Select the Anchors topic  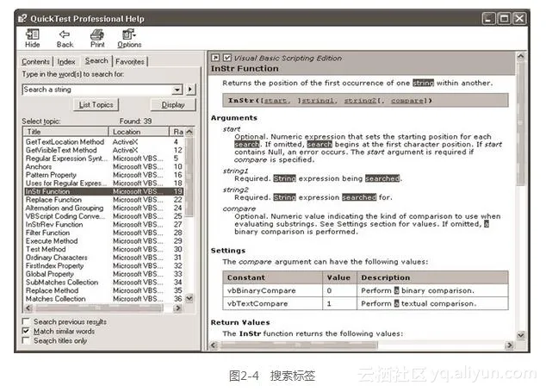tap(38, 166)
